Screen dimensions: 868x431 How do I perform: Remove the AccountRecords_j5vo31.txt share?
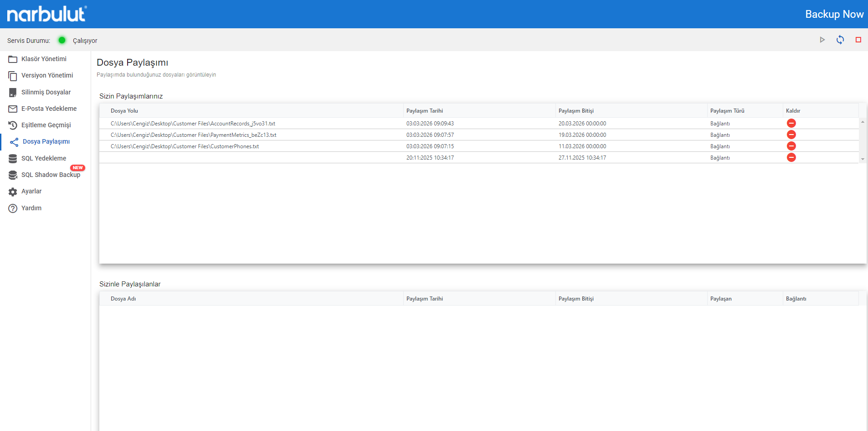791,123
